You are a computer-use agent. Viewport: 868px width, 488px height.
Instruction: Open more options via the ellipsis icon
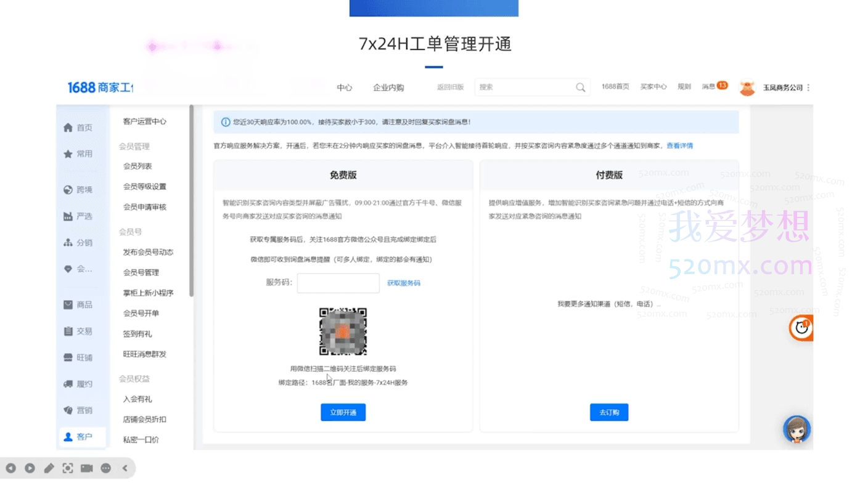[x=105, y=468]
